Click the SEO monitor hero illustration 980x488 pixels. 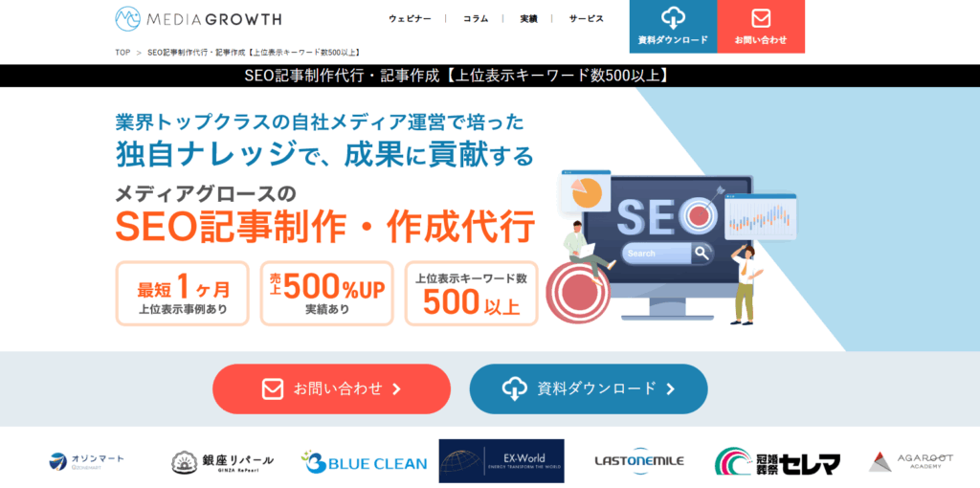click(x=672, y=247)
